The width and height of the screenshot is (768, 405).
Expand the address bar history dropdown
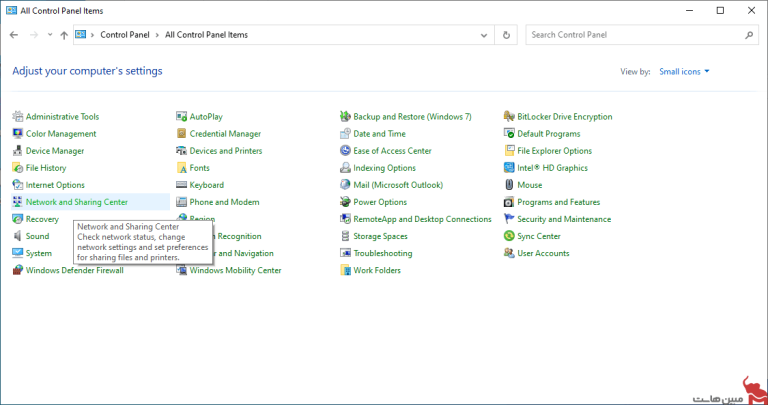tap(484, 35)
